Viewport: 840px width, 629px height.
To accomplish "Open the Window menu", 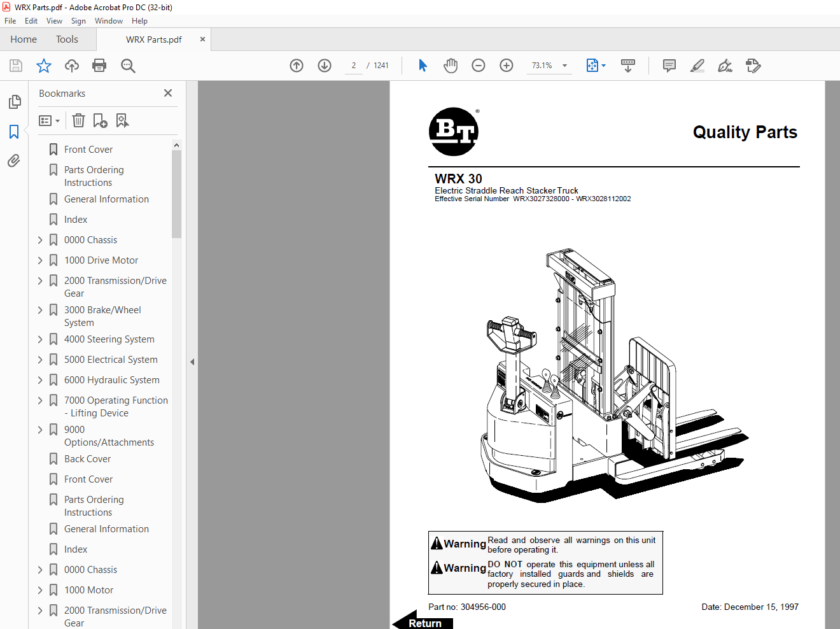I will click(x=109, y=21).
